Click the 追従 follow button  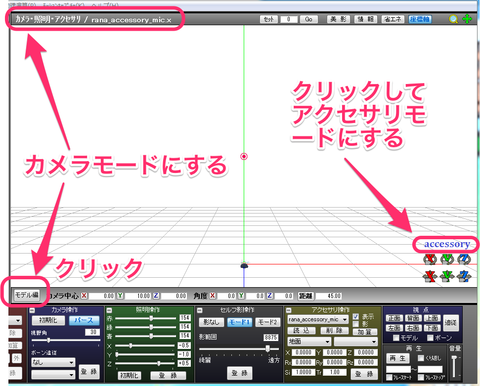[451, 323]
